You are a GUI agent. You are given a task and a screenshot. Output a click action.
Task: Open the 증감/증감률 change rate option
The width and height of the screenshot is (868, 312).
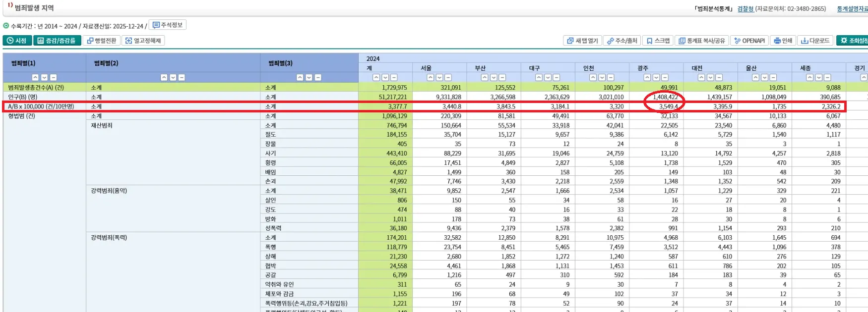click(x=57, y=41)
